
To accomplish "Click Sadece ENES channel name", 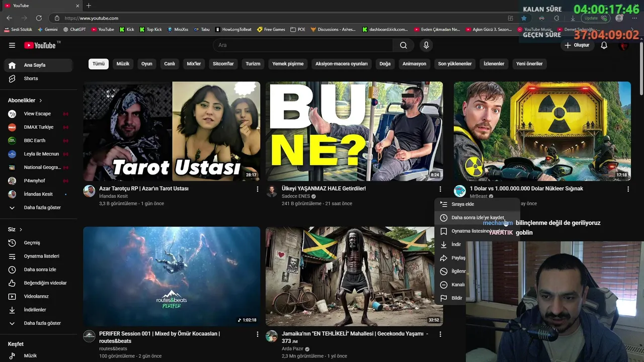I will tap(296, 196).
